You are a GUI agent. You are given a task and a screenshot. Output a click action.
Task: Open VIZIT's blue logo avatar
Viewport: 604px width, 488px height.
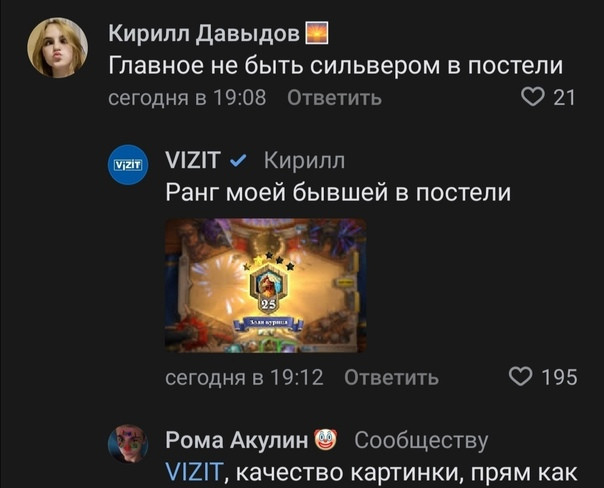coord(128,165)
